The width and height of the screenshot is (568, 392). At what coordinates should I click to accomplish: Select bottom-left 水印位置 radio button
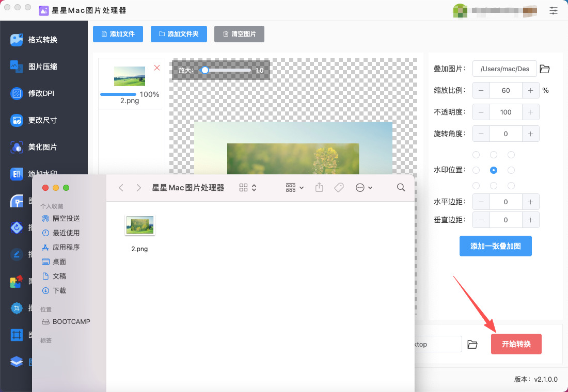pos(476,186)
